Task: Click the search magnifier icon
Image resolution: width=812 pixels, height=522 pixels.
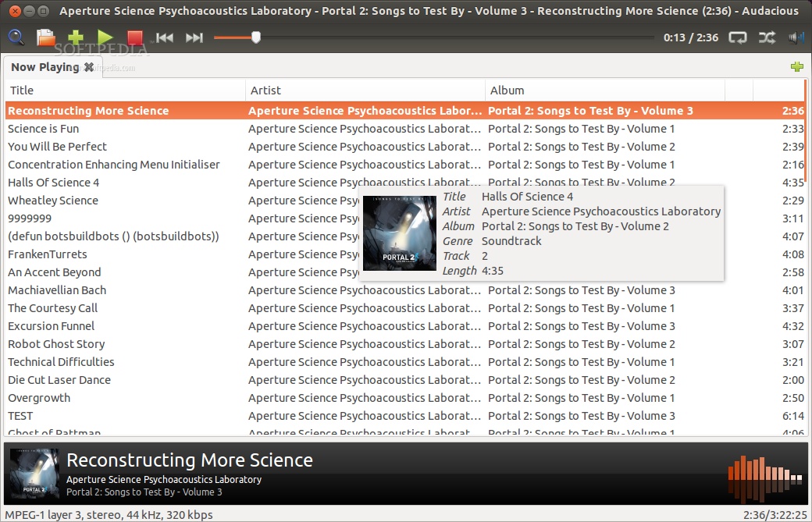Action: point(16,37)
